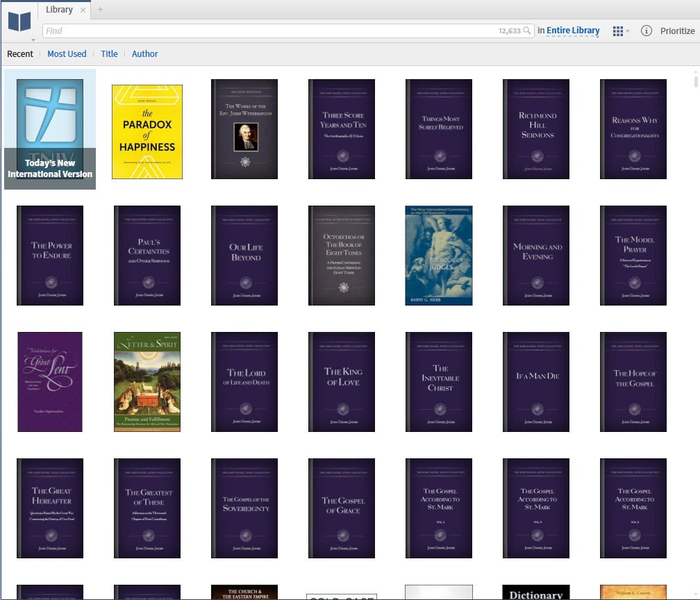This screenshot has height=600, width=700.
Task: Click the vertical scrollbar thumb
Action: (x=696, y=81)
